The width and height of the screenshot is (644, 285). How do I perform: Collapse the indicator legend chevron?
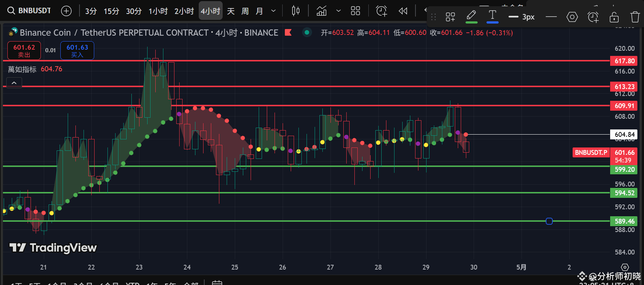click(x=14, y=83)
